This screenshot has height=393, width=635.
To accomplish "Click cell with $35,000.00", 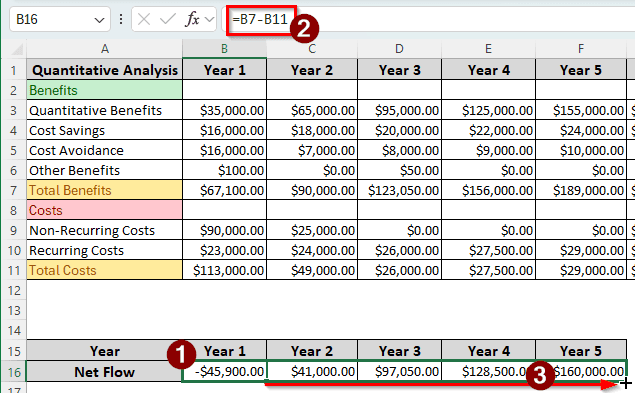I will pyautogui.click(x=225, y=110).
